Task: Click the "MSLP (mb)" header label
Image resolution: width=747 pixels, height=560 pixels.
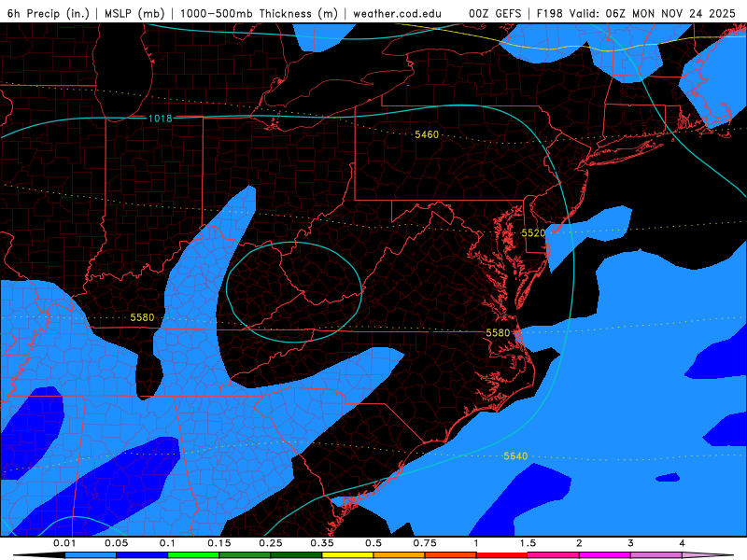Action: pyautogui.click(x=134, y=13)
